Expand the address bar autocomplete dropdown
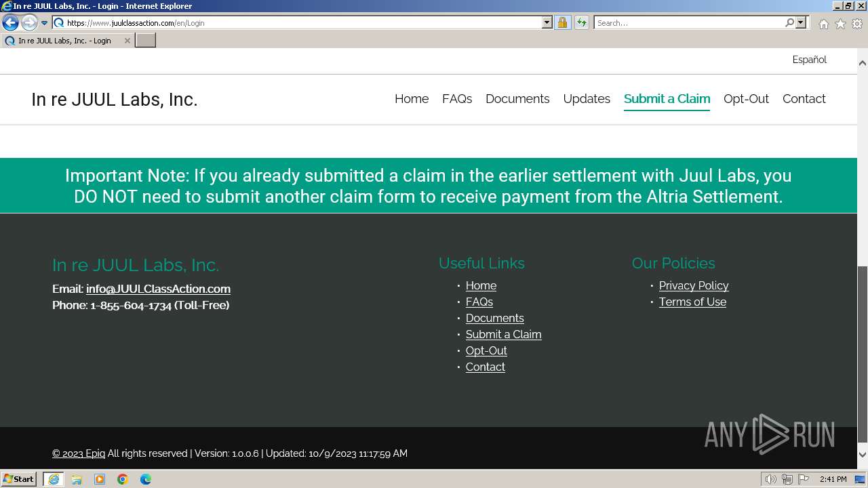Screen dimensions: 868x488 [x=547, y=22]
